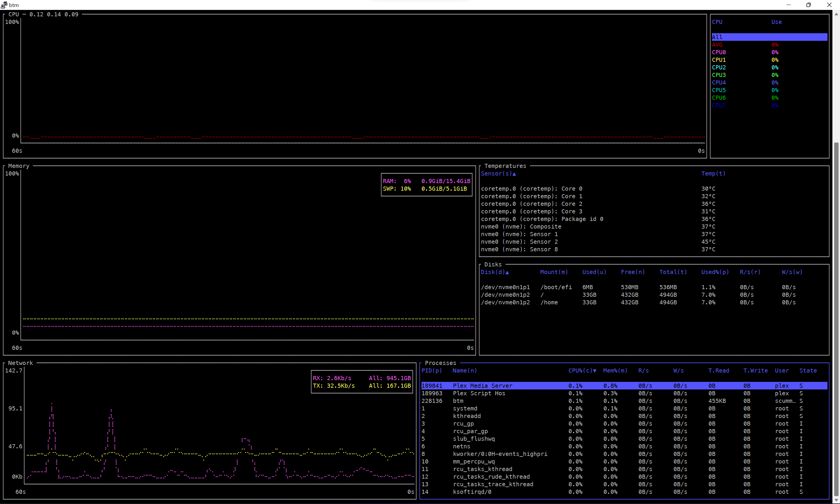This screenshot has height=504, width=840.
Task: Select the netns process row
Action: pos(624,447)
